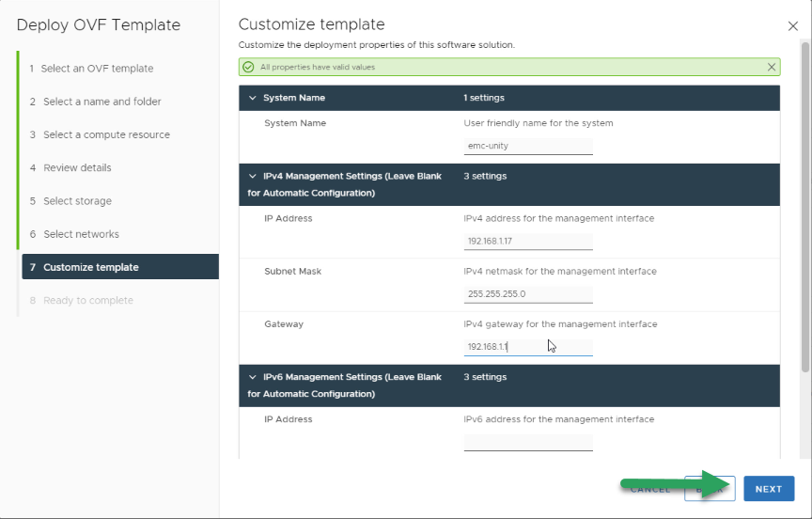Go to step 6 Select networks

[74, 234]
